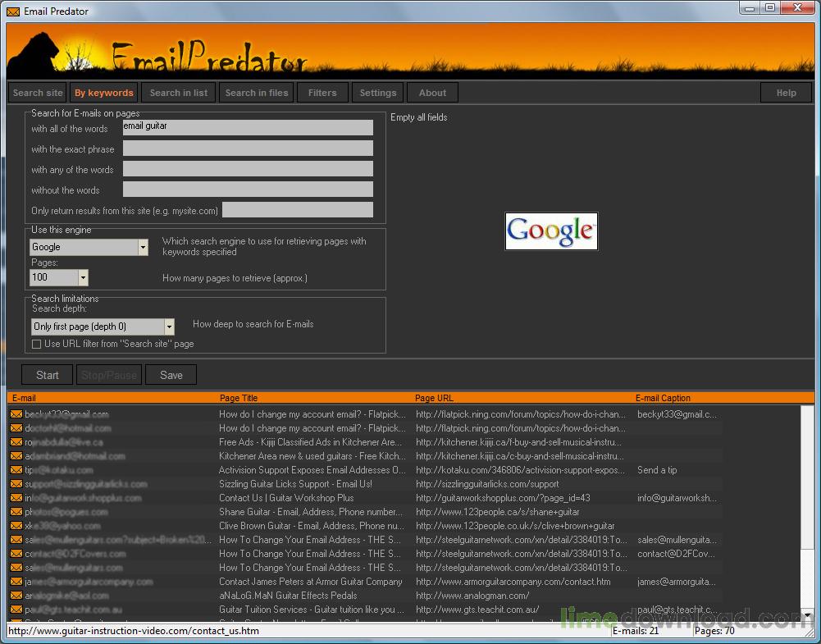Viewport: 821px width, 644px height.
Task: Open the Pages count dropdown showing 100
Action: tap(82, 277)
